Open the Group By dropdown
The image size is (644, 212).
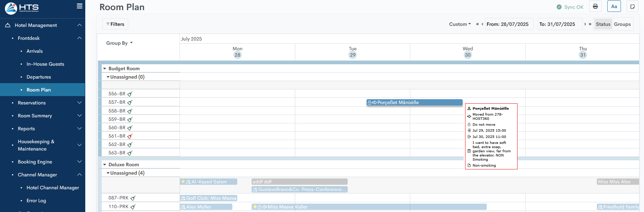[x=120, y=43]
